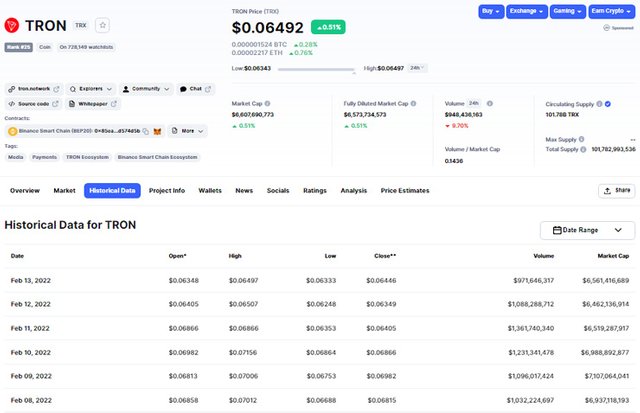Click the Market Cap column header
This screenshot has width=640, height=413.
tap(613, 256)
